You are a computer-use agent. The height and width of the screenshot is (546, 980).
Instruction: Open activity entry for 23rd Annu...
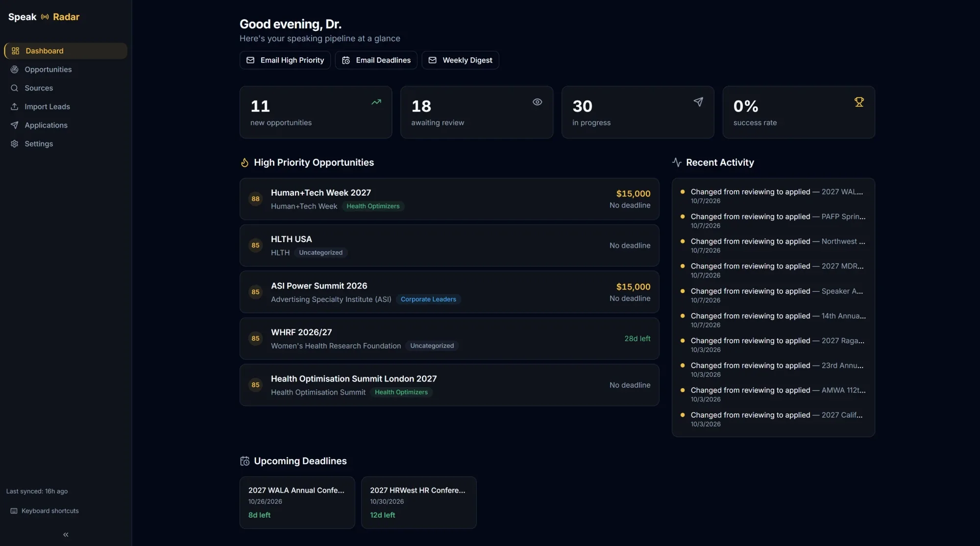click(x=773, y=370)
